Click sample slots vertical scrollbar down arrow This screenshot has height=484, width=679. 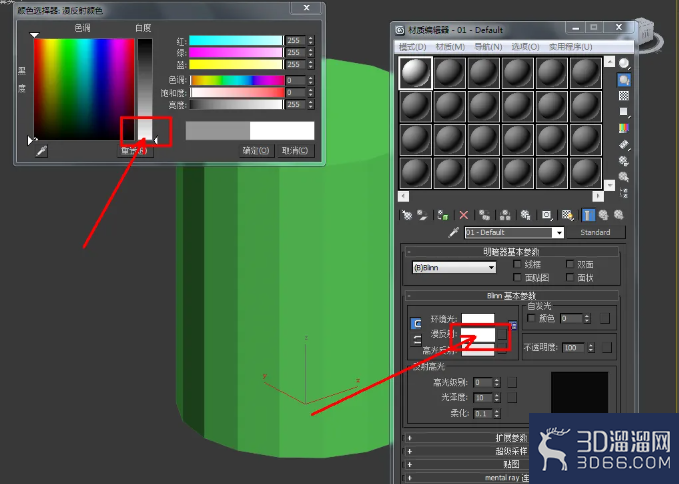tap(609, 185)
